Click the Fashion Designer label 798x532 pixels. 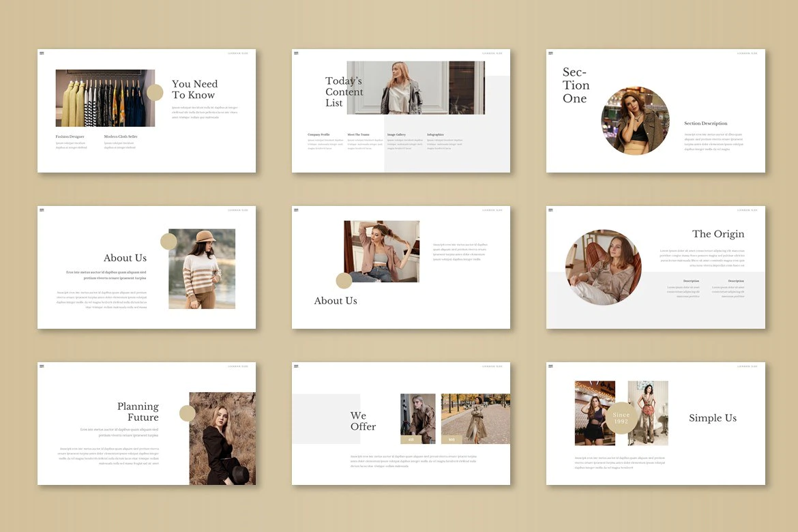click(x=70, y=136)
